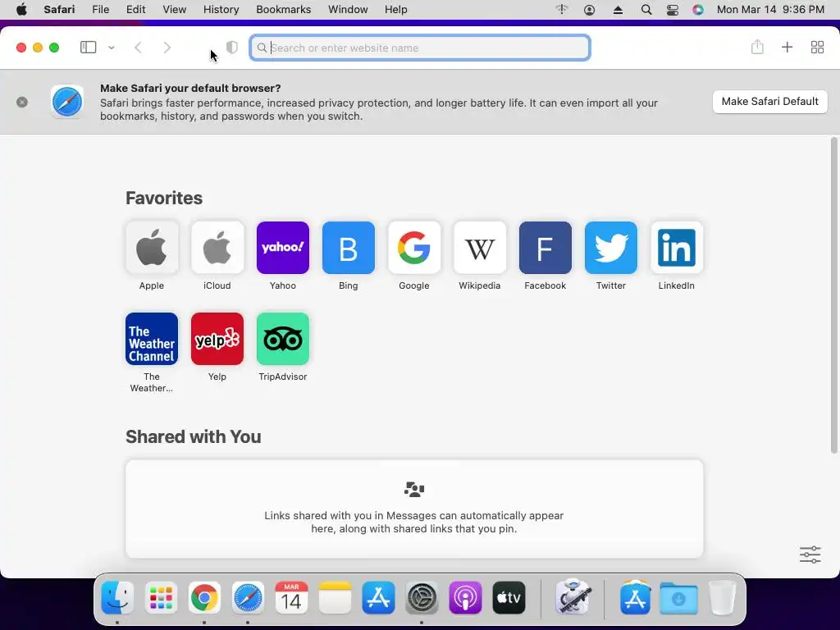Open the Help menu

point(396,9)
